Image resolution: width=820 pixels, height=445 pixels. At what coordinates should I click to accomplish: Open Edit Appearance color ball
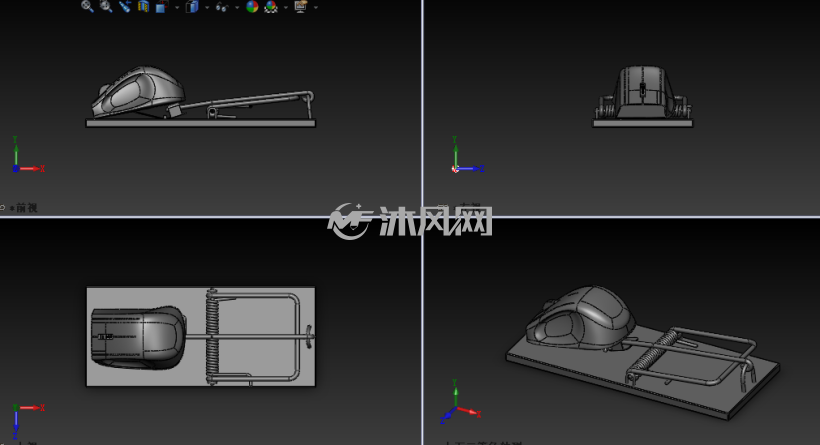(x=252, y=6)
